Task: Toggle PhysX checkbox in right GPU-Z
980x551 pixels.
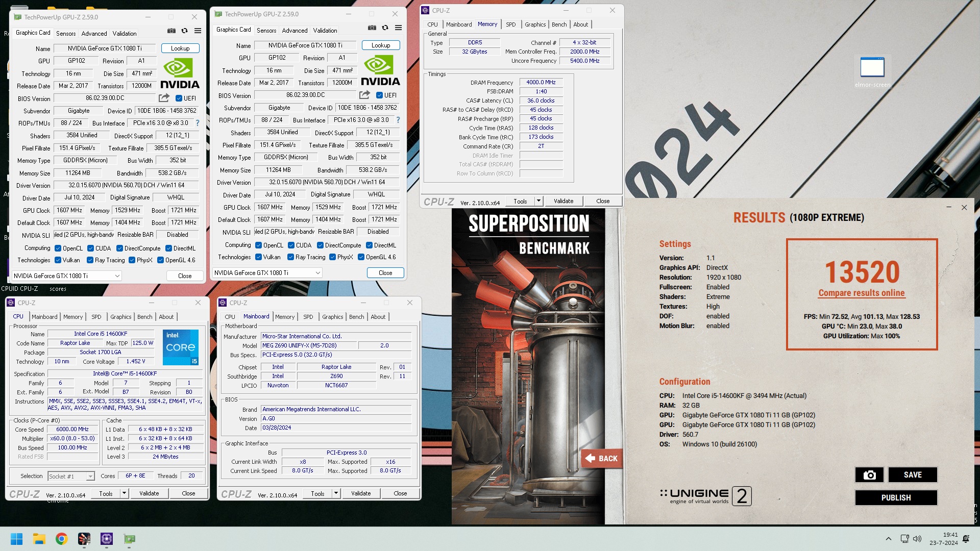Action: tap(332, 257)
